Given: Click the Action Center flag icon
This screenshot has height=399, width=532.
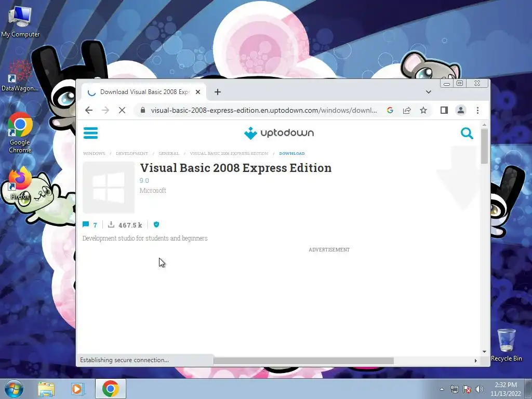Looking at the screenshot, I should click(467, 389).
